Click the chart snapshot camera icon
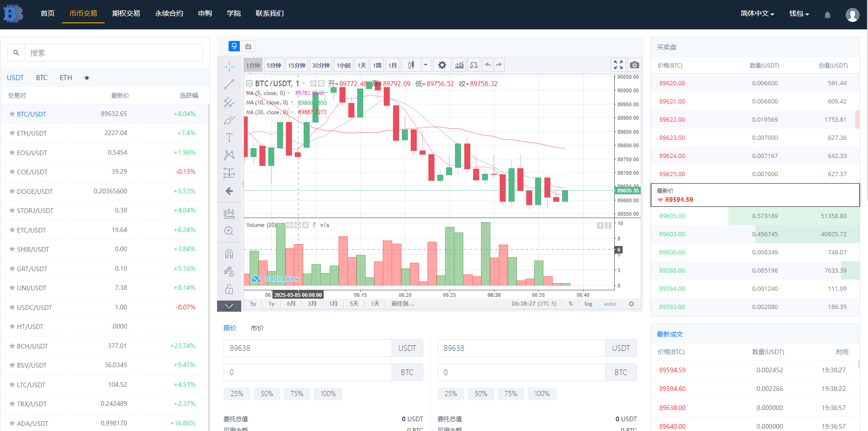Screen dimensions: 868x431 tap(634, 65)
